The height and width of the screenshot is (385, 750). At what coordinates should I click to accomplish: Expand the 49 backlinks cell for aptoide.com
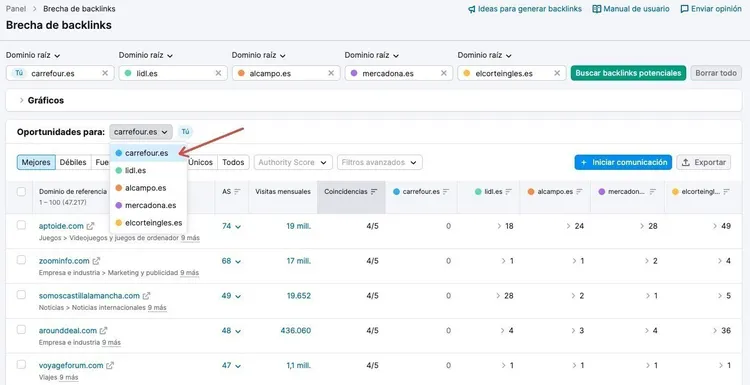coord(721,226)
